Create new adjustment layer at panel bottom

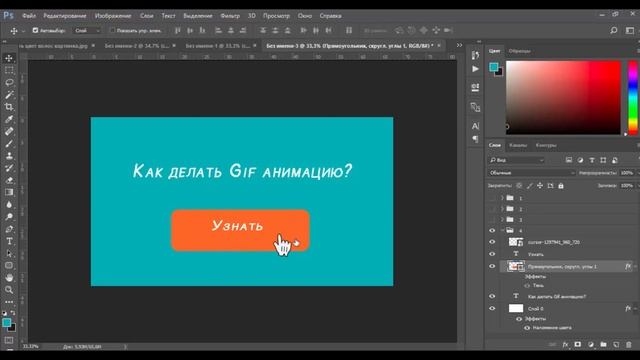[x=591, y=345]
